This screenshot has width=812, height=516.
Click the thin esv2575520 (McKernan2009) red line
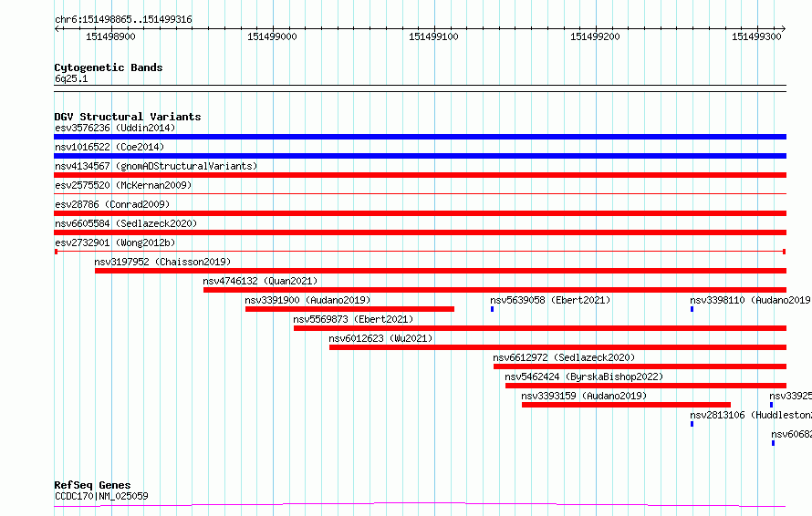(x=420, y=194)
